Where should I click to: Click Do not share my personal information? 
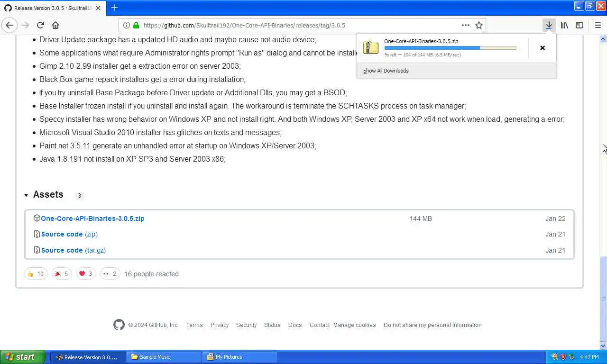pos(432,325)
